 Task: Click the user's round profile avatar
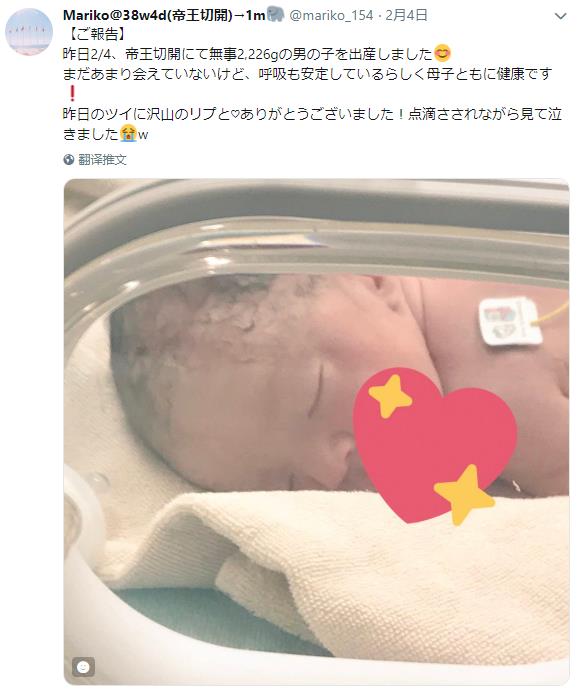(29, 32)
